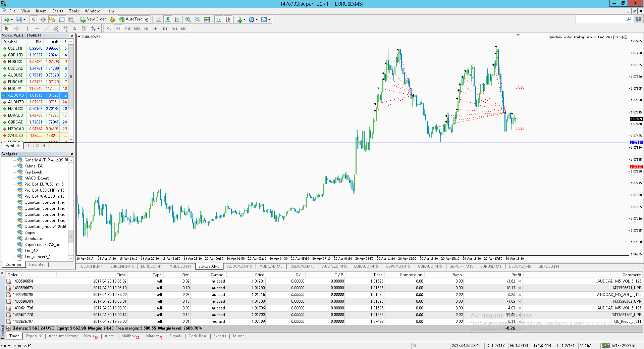Select the Market Watch scrollbar thumb
Screen dimensions: 644x349
[x=71, y=77]
